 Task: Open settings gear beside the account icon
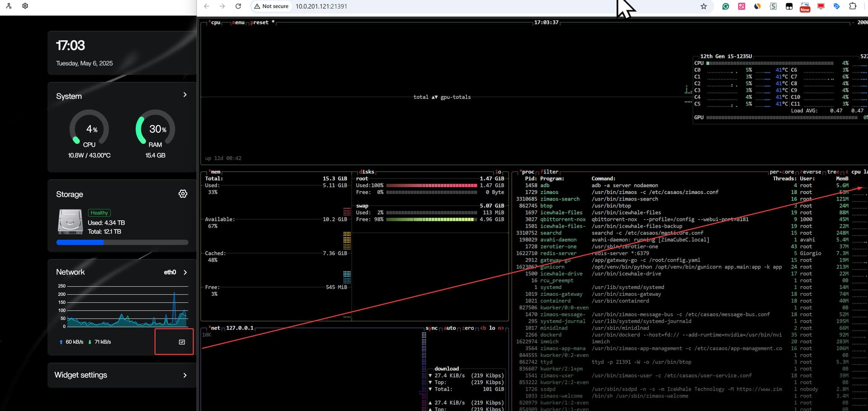point(25,6)
